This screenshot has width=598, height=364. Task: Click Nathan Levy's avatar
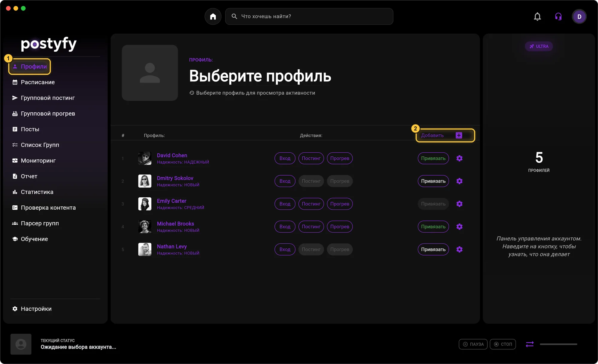(x=145, y=249)
